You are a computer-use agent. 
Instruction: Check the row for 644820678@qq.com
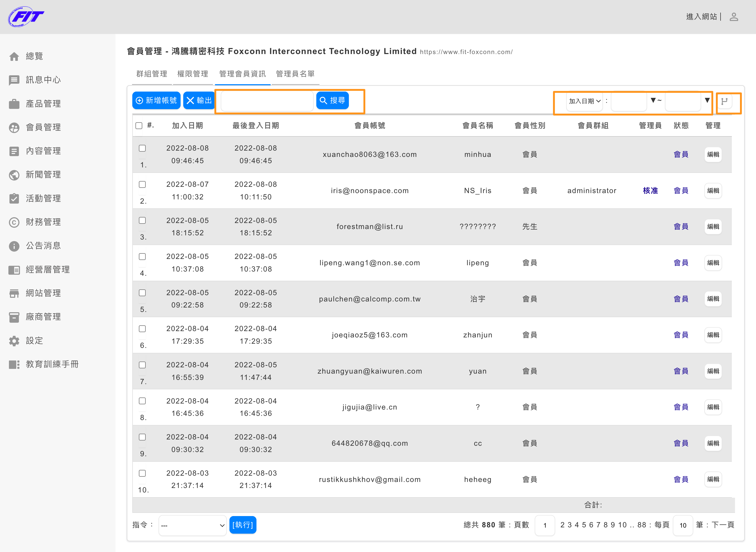click(143, 437)
